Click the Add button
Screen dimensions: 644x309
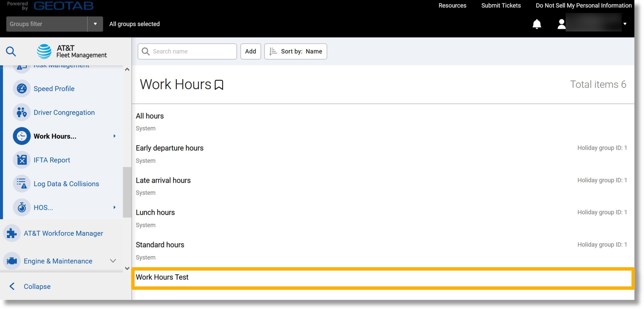click(x=251, y=51)
